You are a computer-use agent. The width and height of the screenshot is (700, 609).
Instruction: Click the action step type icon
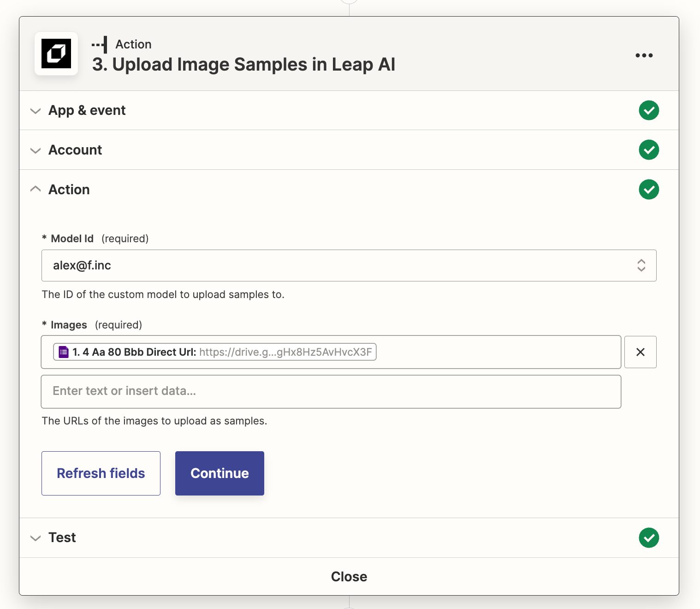click(x=100, y=45)
